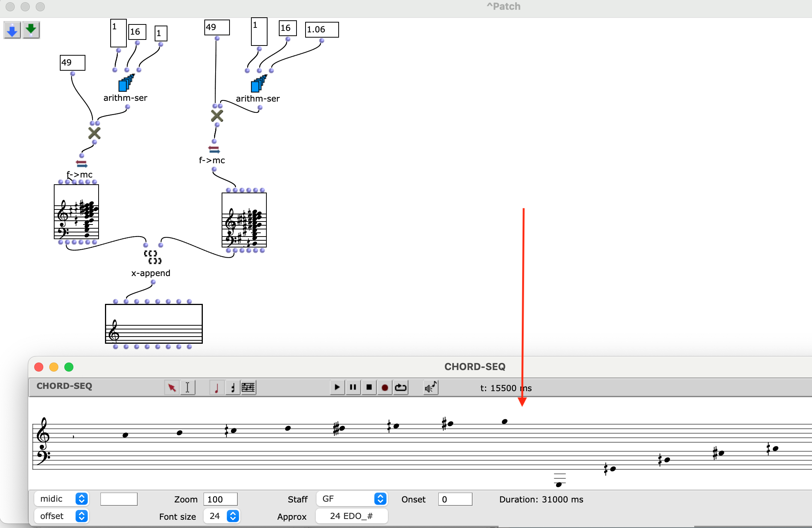812x528 pixels.
Task: Click the Zoom value input field
Action: (220, 499)
